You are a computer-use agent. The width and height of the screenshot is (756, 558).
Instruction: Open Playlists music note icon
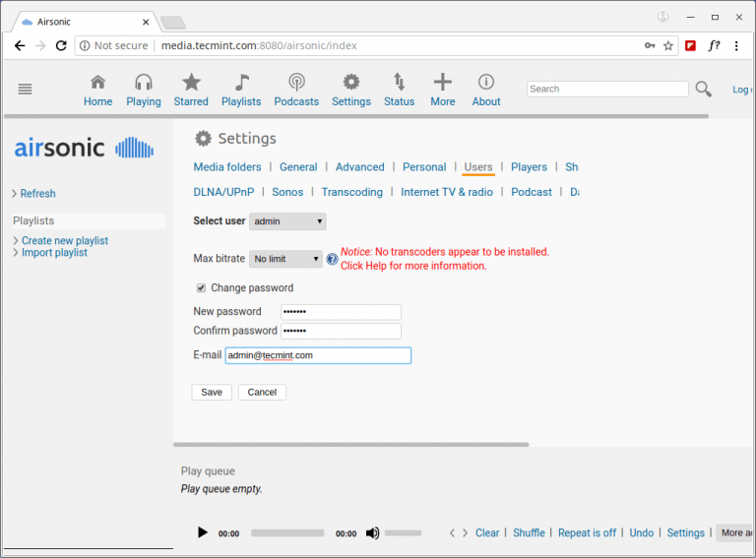pos(241,82)
